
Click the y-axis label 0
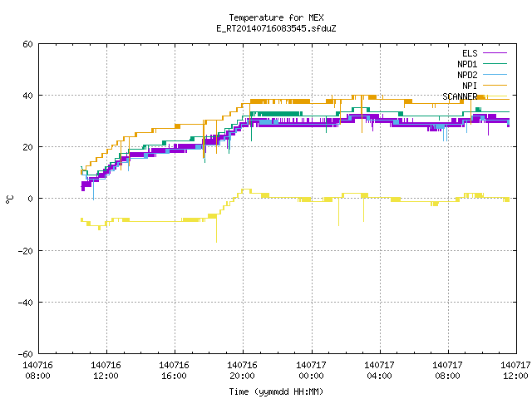coord(31,199)
